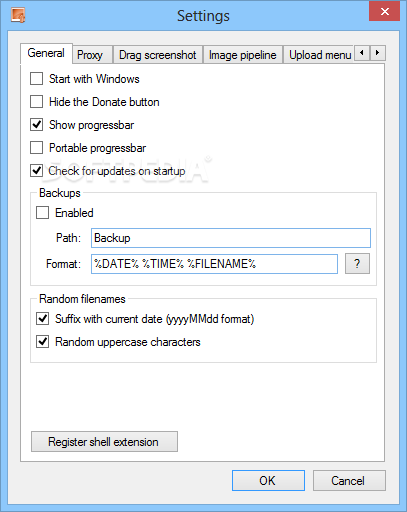This screenshot has height=512, width=407.
Task: Click Register shell extension button
Action: pos(104,442)
